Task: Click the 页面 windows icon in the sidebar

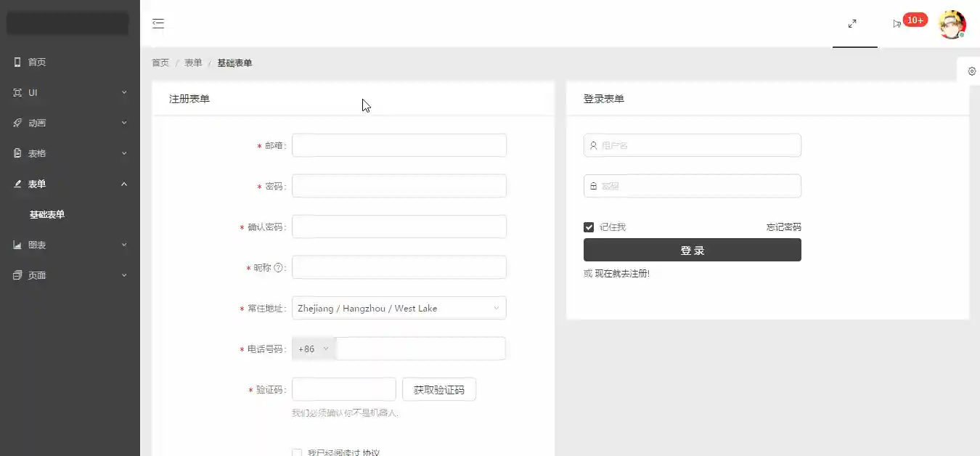Action: [x=17, y=276]
